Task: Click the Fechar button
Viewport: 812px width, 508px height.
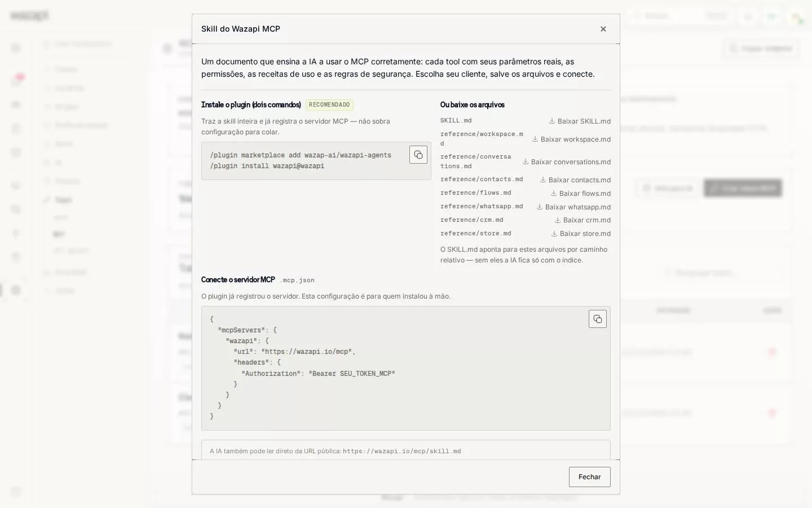Action: (590, 477)
